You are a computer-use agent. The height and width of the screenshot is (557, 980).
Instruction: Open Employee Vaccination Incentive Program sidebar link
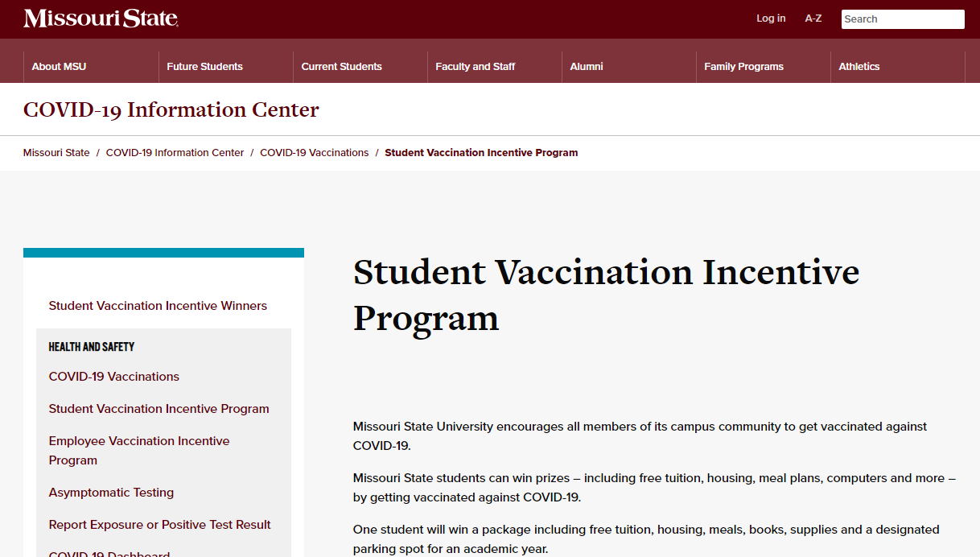(139, 451)
